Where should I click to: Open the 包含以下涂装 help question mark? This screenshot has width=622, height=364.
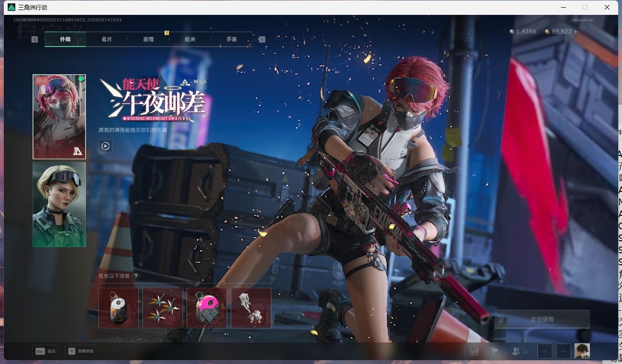click(x=136, y=276)
